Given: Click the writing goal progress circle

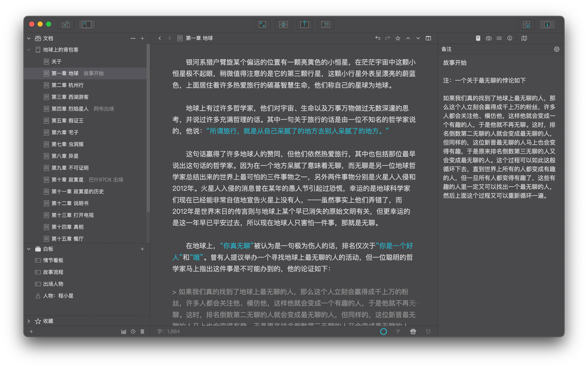Looking at the screenshot, I should [x=383, y=331].
